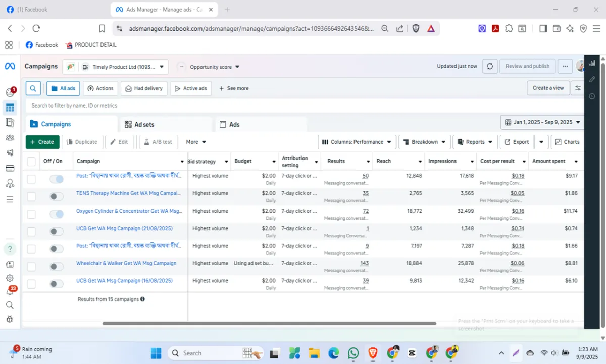Open the Windows Start button
The image size is (606, 364).
[x=156, y=353]
